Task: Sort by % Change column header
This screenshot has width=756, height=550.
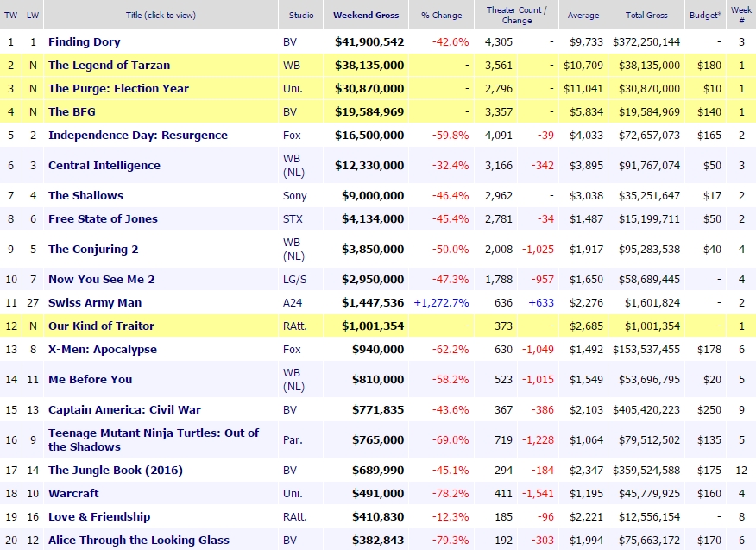Action: click(442, 15)
